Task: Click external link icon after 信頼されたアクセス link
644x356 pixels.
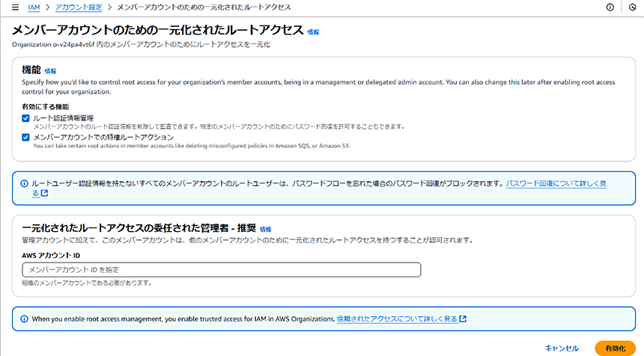Action: (x=463, y=319)
